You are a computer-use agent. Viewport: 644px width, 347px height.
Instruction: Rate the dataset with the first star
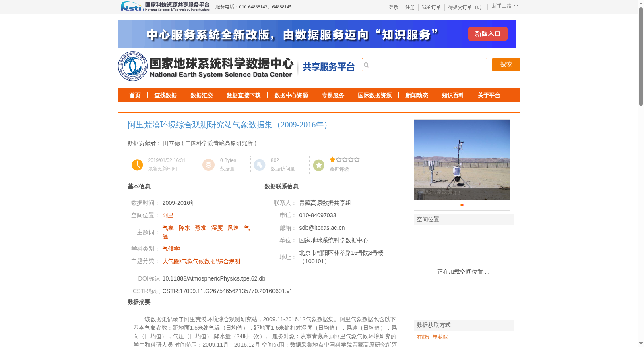[332, 160]
